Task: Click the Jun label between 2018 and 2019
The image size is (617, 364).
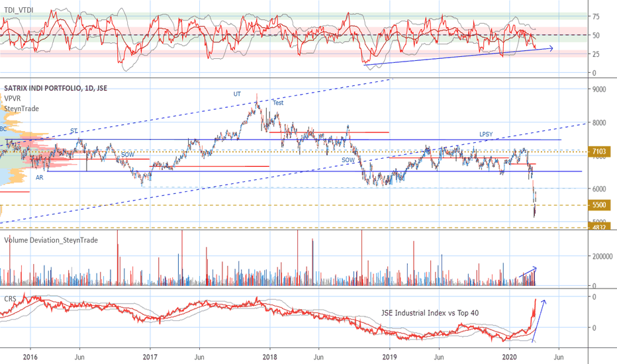Action: click(x=318, y=357)
